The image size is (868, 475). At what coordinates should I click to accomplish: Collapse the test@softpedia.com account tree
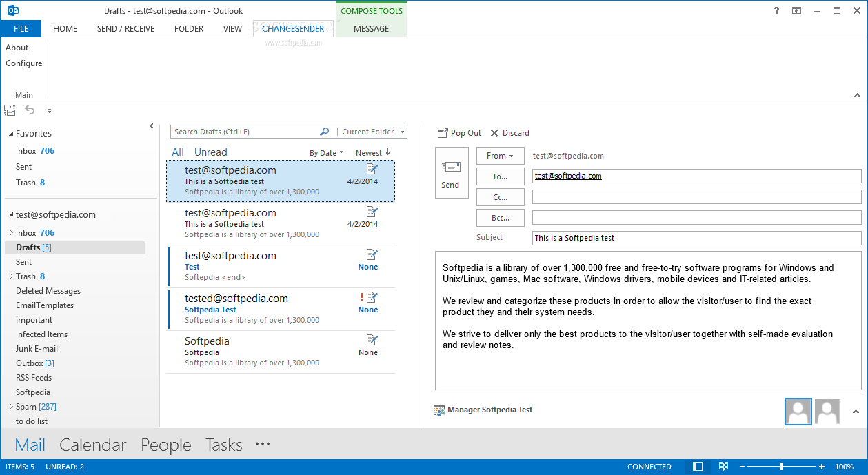pos(10,215)
